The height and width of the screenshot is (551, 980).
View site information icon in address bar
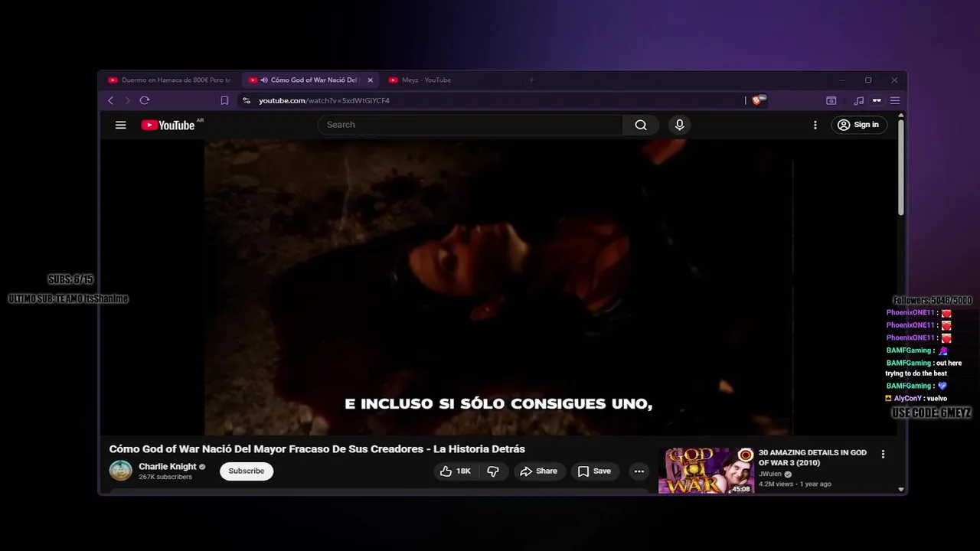246,100
